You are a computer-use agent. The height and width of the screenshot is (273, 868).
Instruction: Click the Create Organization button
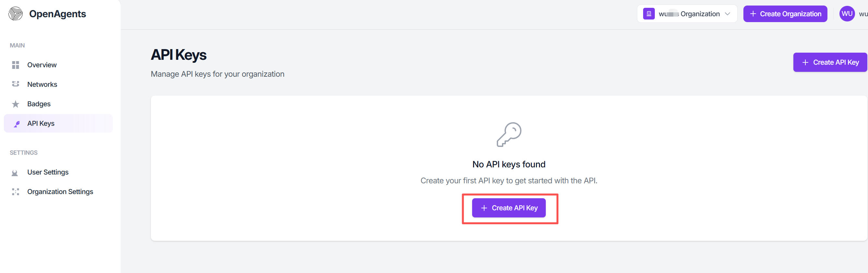[x=785, y=14]
